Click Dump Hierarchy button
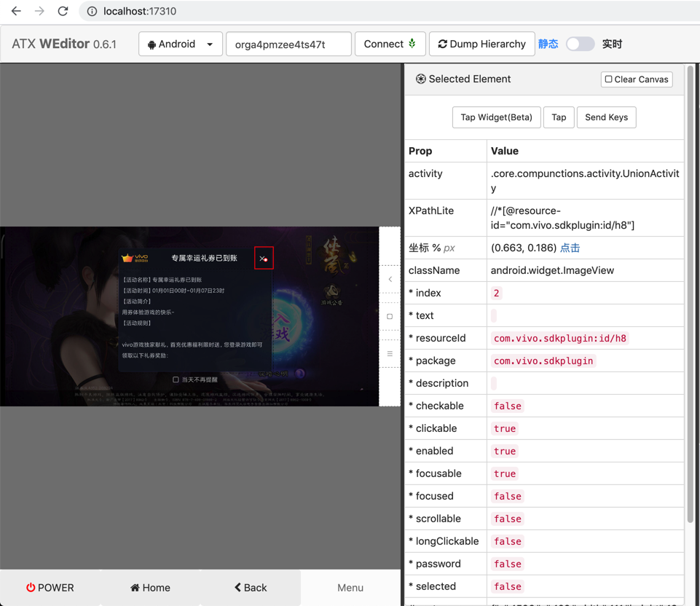Viewport: 700px width, 606px height. (481, 44)
